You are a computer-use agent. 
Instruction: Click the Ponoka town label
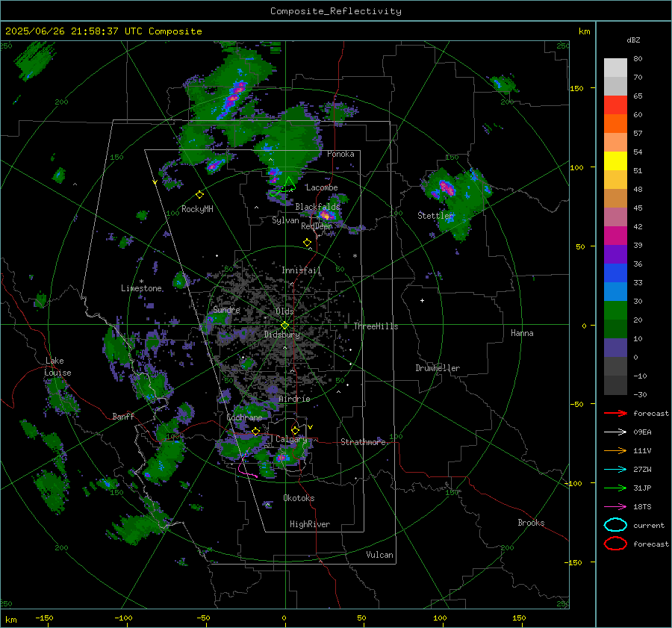click(x=340, y=154)
